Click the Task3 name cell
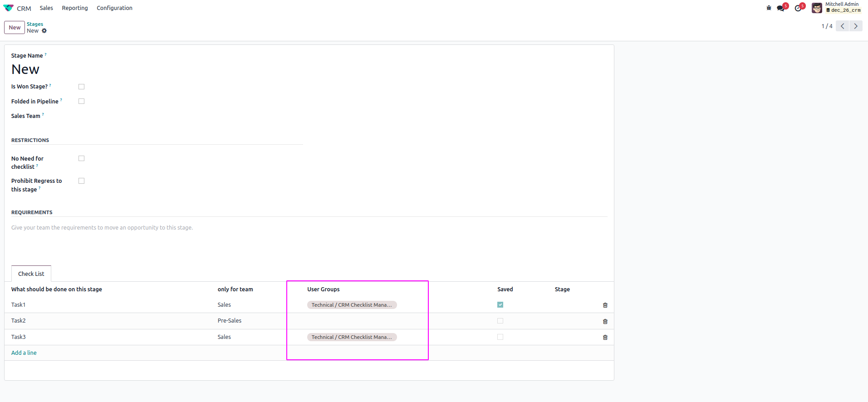Image resolution: width=868 pixels, height=402 pixels. pyautogui.click(x=19, y=337)
